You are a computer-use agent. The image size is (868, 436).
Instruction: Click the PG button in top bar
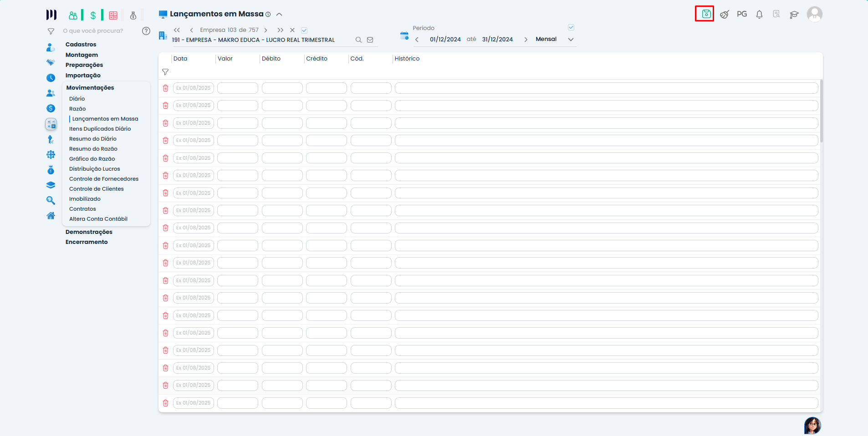click(742, 14)
